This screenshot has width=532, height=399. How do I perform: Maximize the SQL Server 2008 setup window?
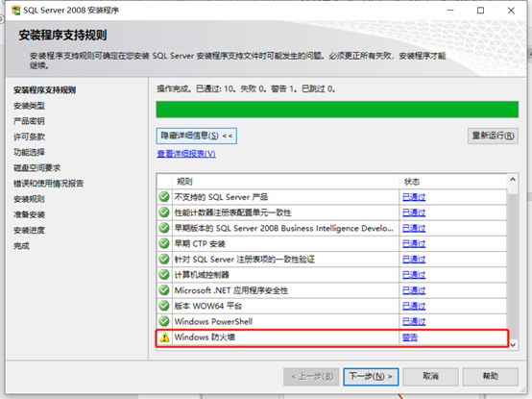coord(480,11)
